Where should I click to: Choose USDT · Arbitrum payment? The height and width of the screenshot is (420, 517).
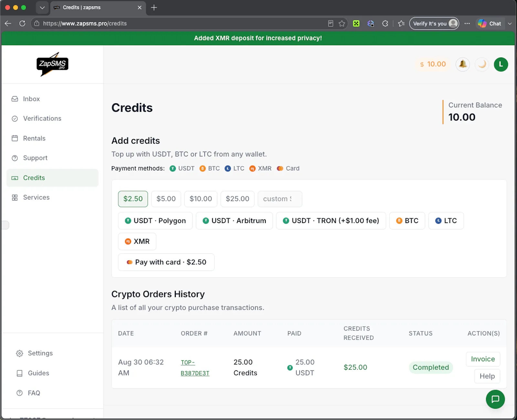coord(234,221)
